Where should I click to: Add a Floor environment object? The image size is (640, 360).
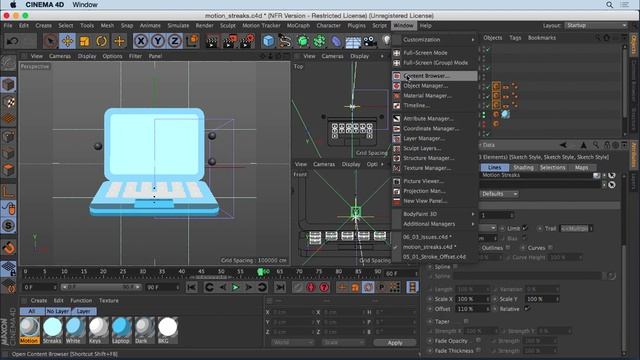coord(353,41)
